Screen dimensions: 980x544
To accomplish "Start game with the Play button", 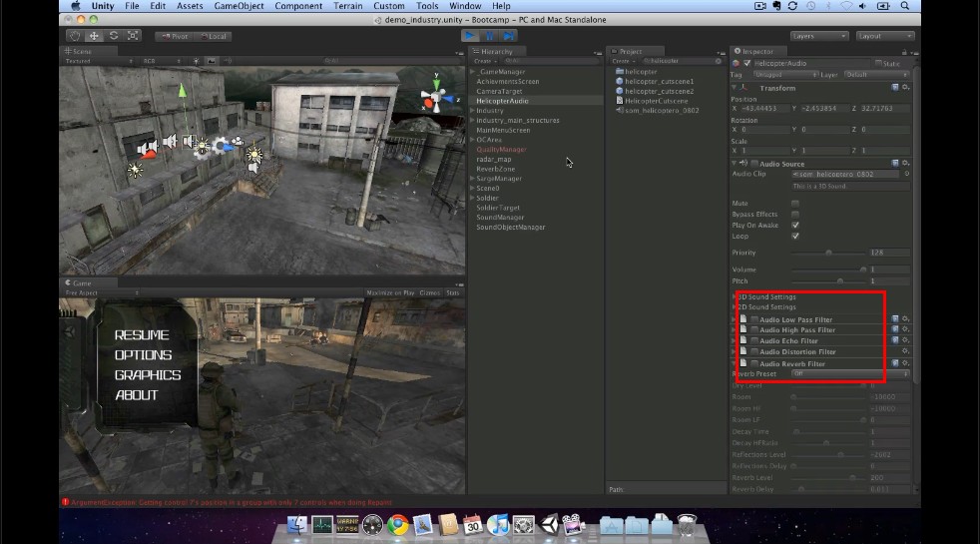I will pos(469,36).
